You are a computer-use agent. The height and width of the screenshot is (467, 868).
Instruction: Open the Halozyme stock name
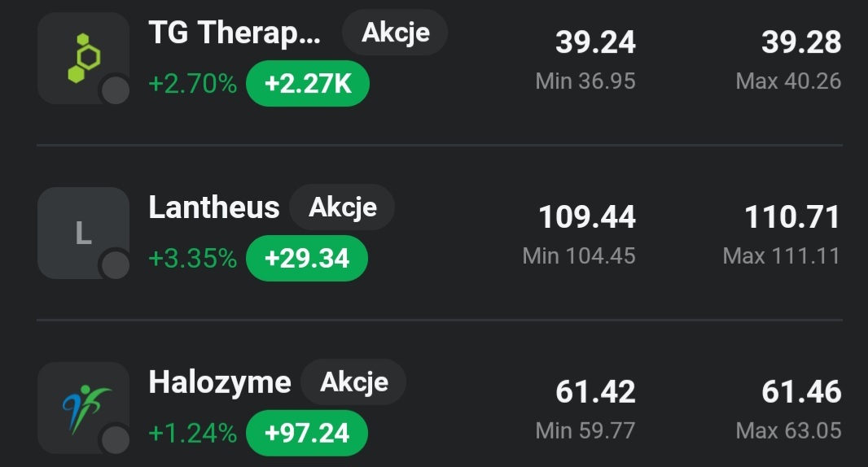220,382
